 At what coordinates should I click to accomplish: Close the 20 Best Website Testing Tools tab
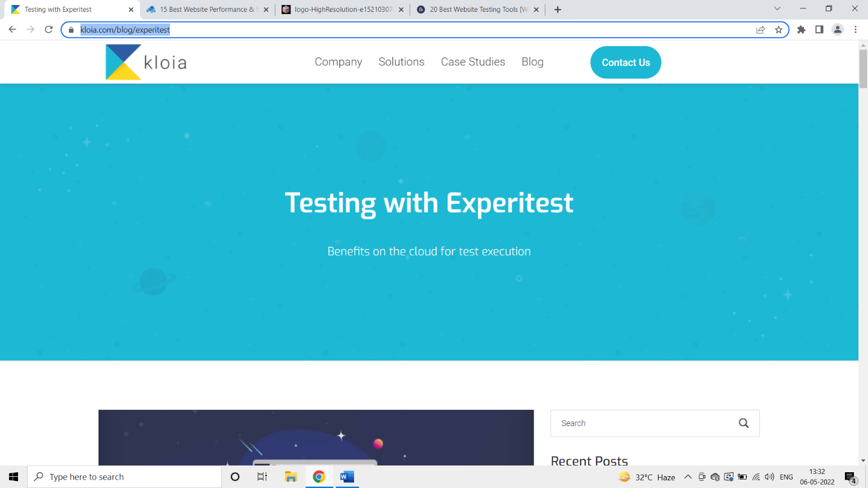(536, 10)
